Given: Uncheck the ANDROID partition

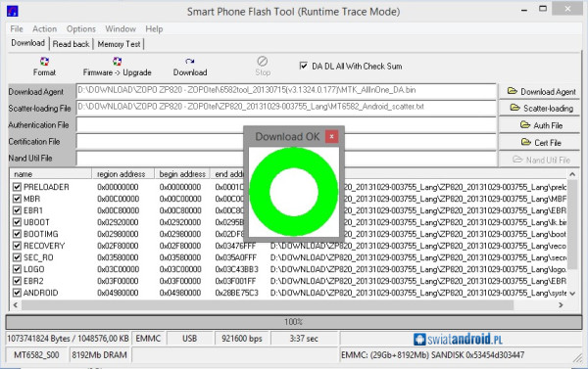Looking at the screenshot, I should click(17, 293).
